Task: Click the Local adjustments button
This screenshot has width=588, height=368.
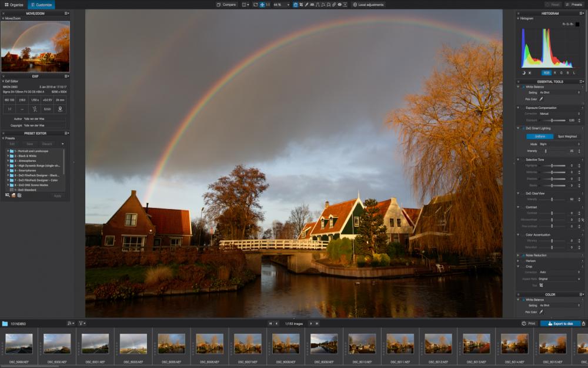Action: (x=368, y=5)
